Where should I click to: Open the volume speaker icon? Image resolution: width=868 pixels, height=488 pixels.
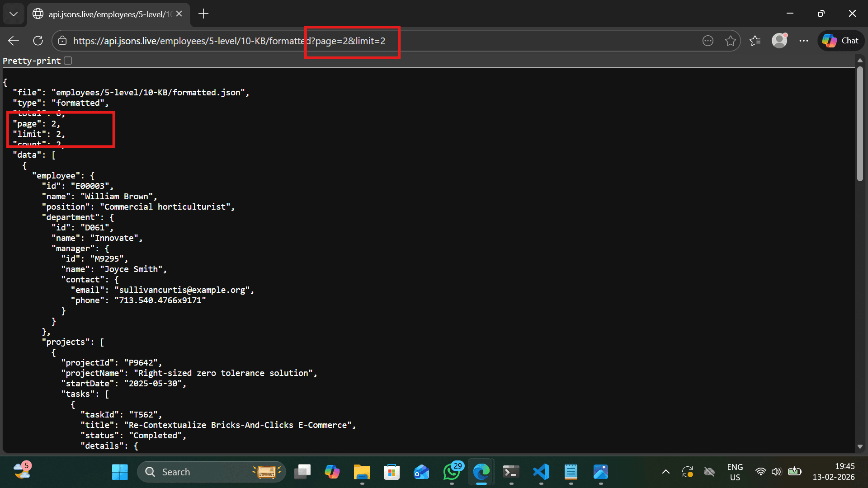pos(776,472)
